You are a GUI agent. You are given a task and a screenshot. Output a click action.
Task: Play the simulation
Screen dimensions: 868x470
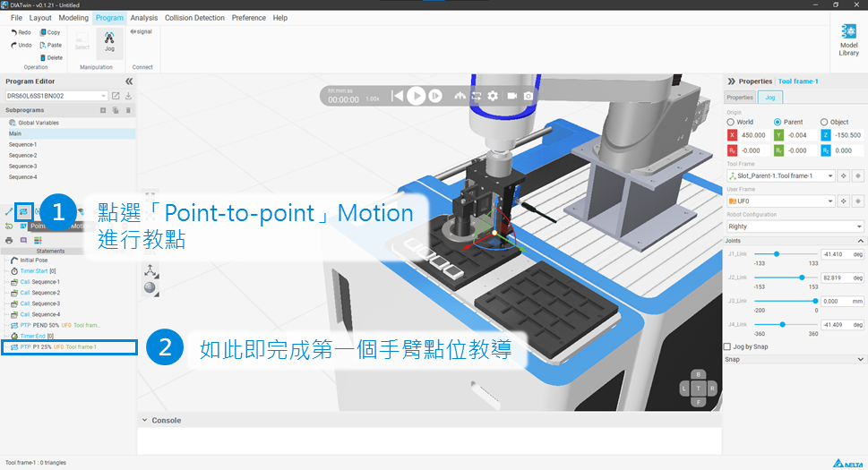tap(417, 96)
